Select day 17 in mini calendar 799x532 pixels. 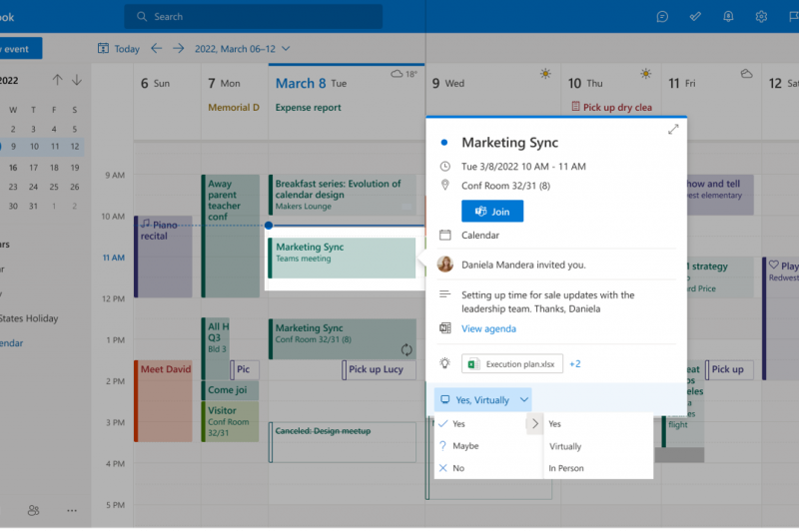(x=33, y=168)
